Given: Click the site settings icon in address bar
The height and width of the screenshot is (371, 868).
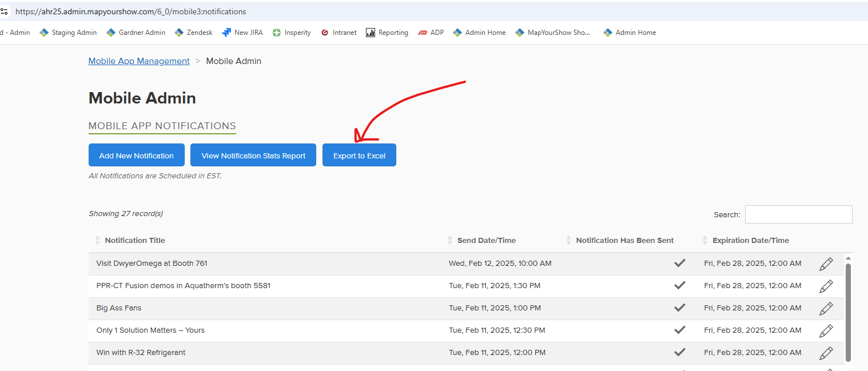Looking at the screenshot, I should pos(4,11).
